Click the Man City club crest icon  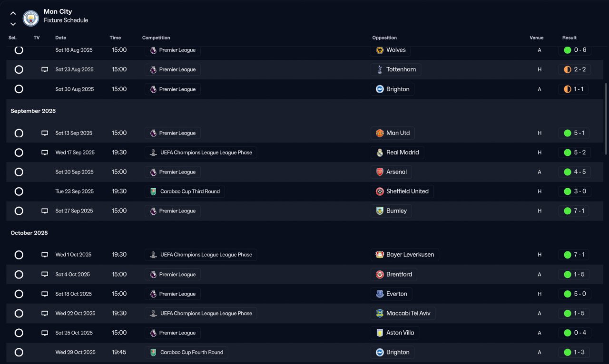click(31, 18)
